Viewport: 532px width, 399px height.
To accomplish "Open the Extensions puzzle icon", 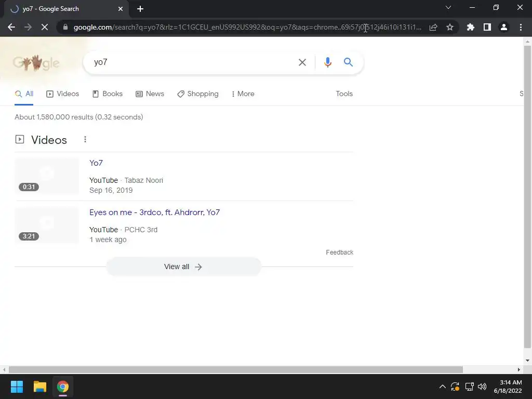I will [x=471, y=27].
